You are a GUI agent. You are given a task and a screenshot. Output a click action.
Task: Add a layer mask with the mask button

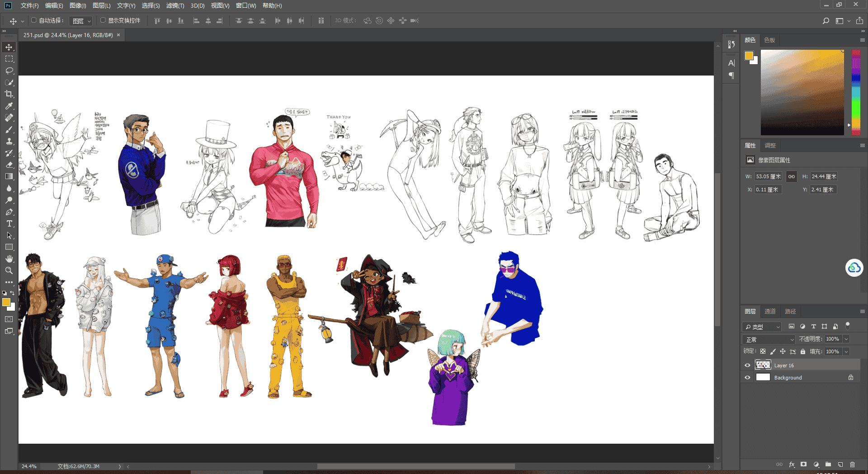click(x=803, y=465)
